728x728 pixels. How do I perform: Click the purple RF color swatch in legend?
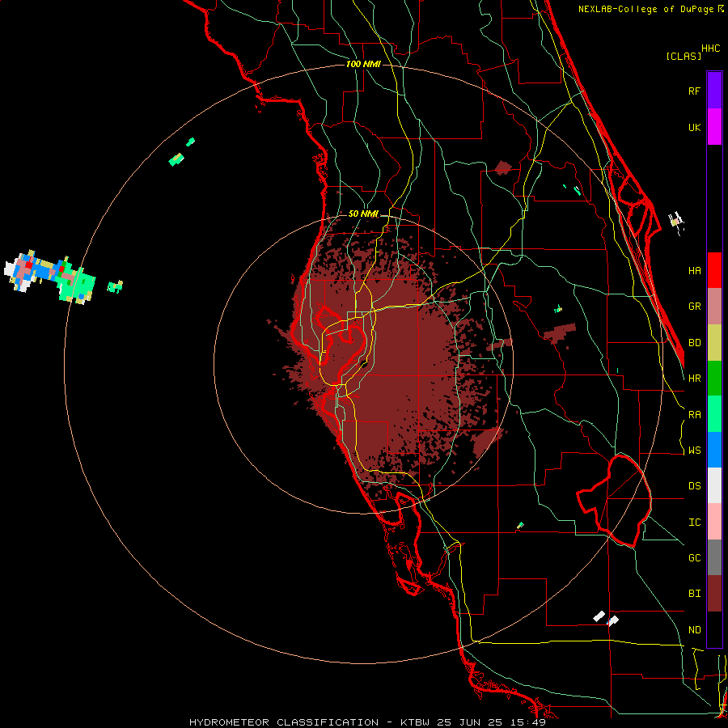pos(714,91)
